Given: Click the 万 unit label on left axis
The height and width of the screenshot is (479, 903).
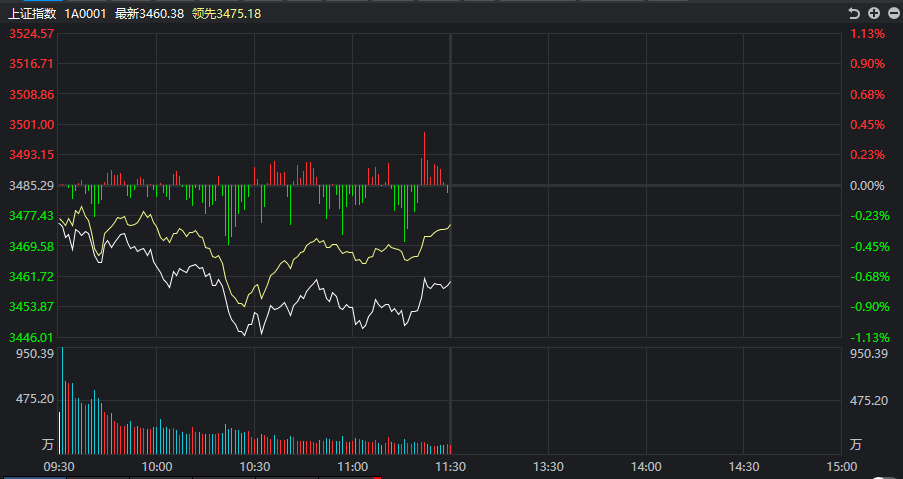Looking at the screenshot, I should 47,444.
